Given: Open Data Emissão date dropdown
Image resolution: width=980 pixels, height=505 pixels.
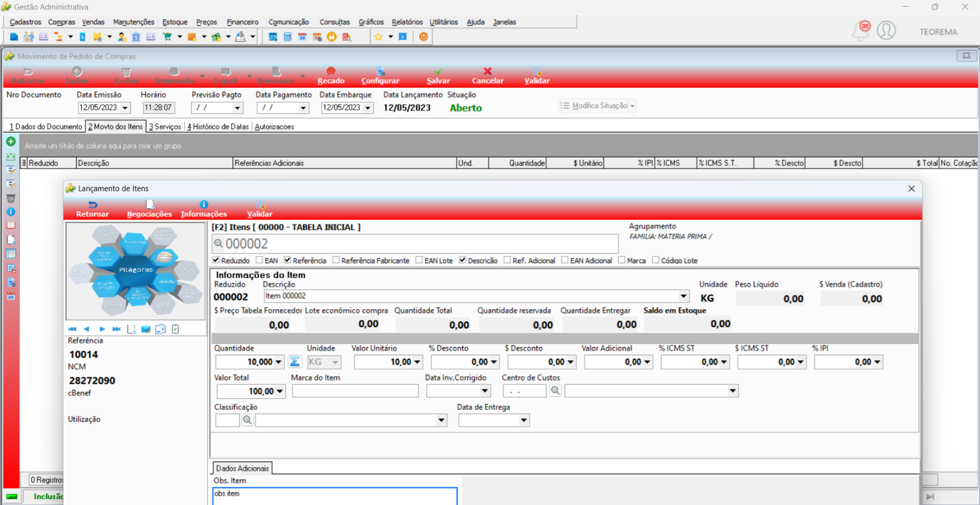Looking at the screenshot, I should (125, 108).
